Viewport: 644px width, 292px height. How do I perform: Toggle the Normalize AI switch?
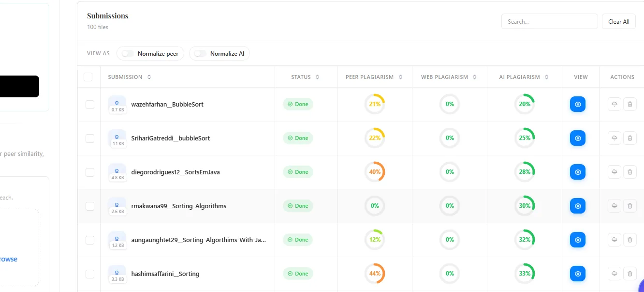click(200, 54)
